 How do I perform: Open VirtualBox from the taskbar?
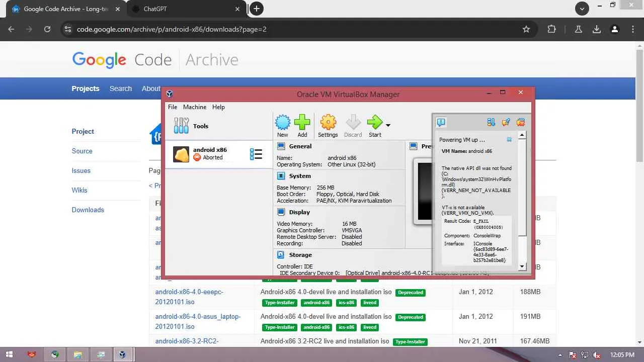click(x=122, y=354)
